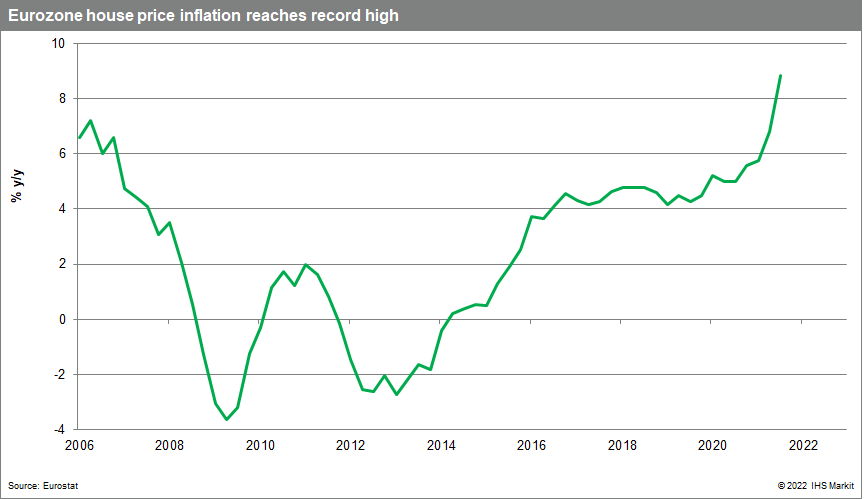
Task: Click the green line's local peak near 2011
Action: (305, 265)
